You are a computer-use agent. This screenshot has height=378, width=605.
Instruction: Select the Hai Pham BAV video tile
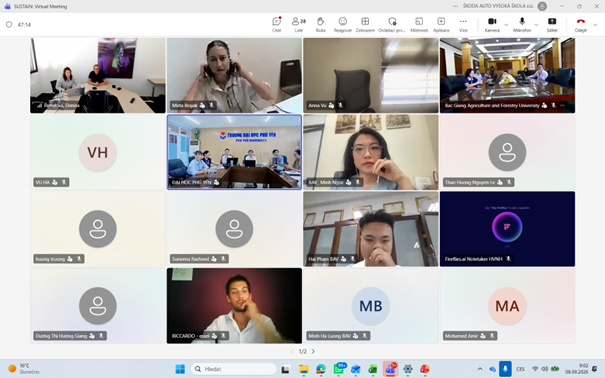371,229
